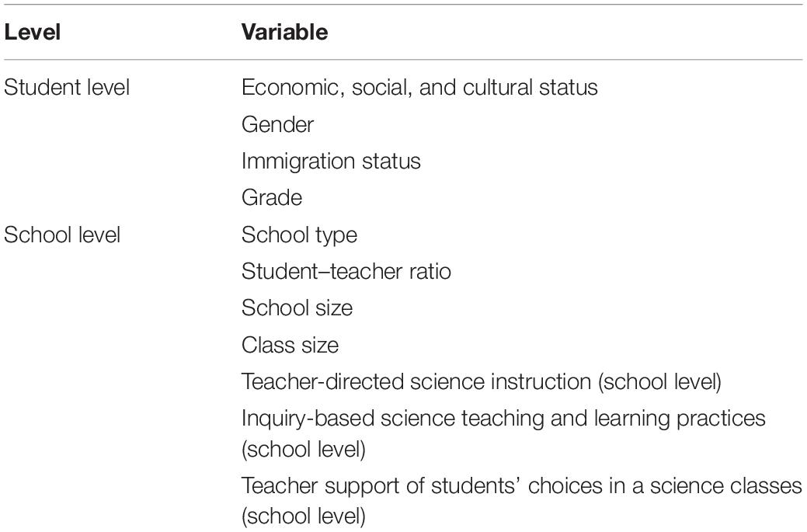Screen dimensions: 807x532
Task: Click the word 'status' in Immigration status
Action: point(391,161)
